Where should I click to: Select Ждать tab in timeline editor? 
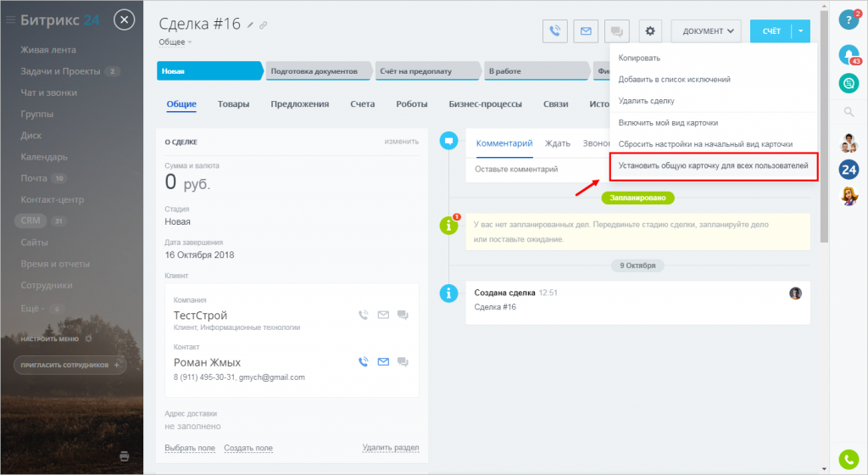coord(558,143)
